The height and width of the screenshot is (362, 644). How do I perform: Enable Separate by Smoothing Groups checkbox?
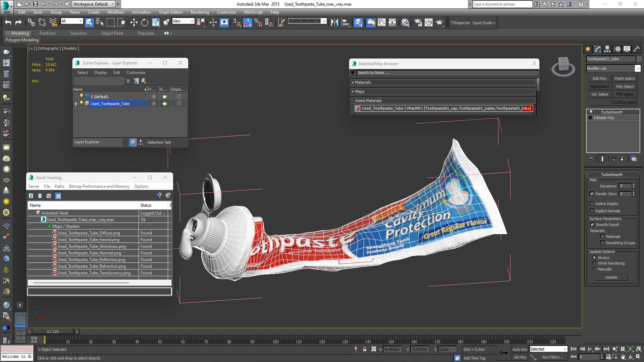point(602,243)
